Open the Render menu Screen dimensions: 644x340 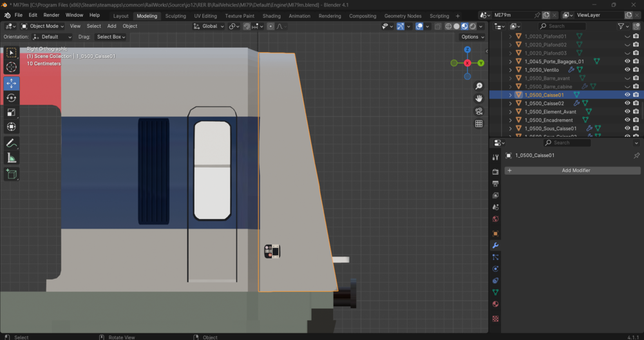tap(52, 15)
